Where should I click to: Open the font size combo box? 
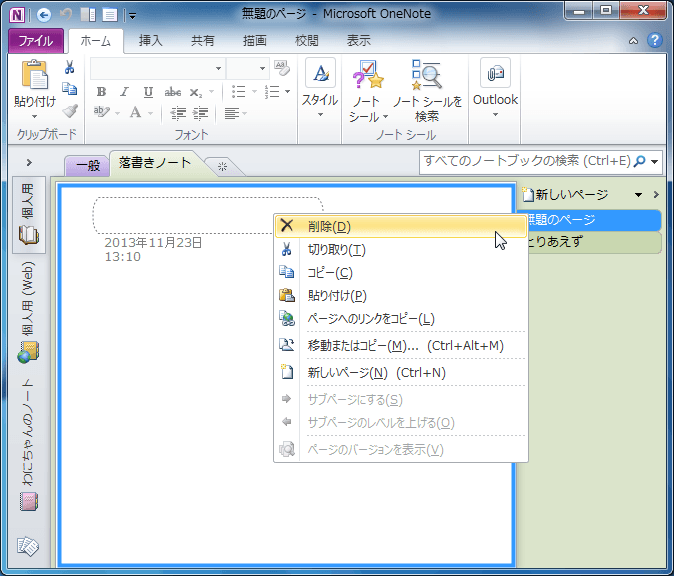[x=248, y=68]
